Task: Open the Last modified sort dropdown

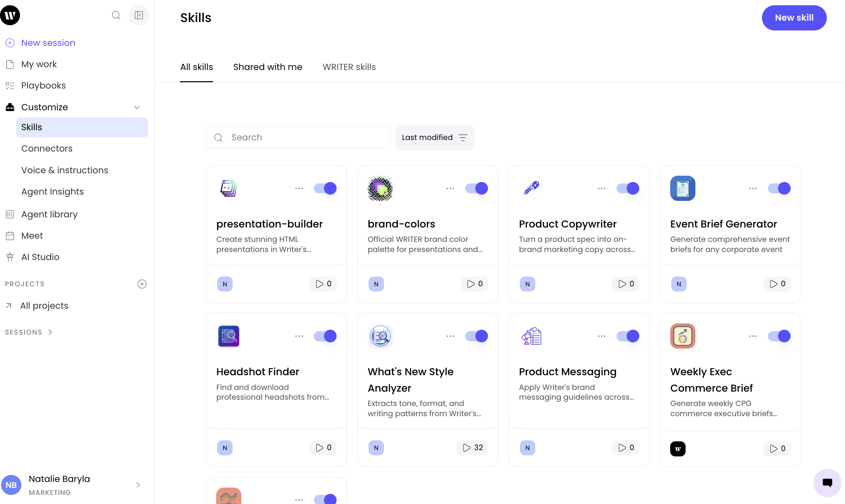Action: tap(435, 138)
